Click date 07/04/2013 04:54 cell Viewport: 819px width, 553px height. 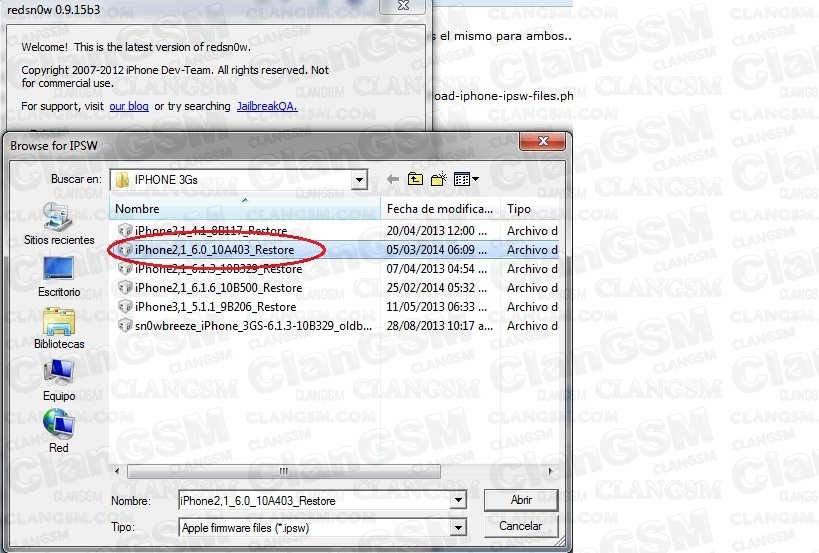437,269
